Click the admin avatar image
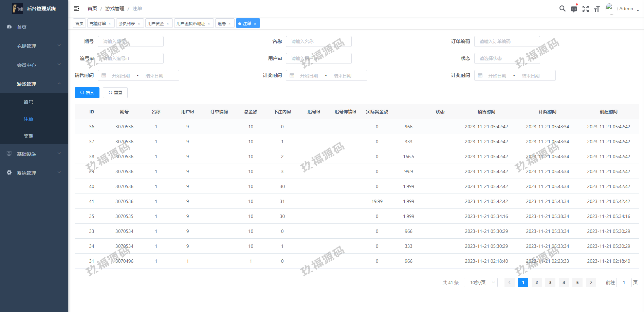 coord(610,8)
